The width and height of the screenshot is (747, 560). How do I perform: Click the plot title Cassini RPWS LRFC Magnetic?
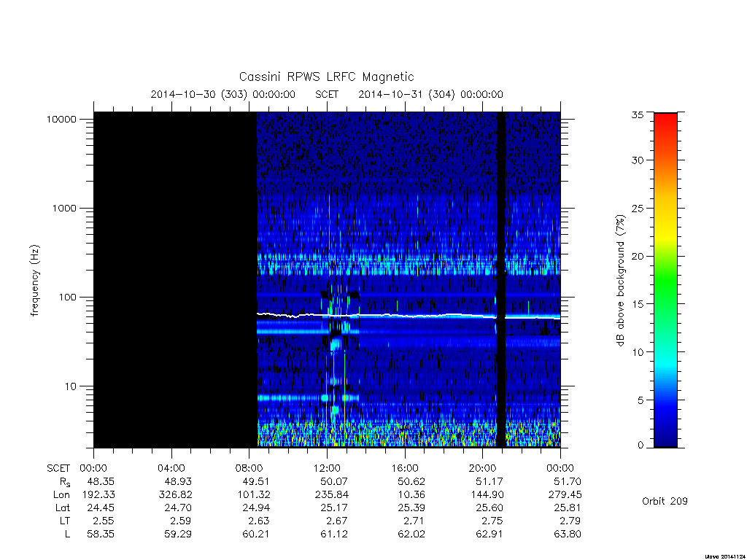click(x=326, y=77)
